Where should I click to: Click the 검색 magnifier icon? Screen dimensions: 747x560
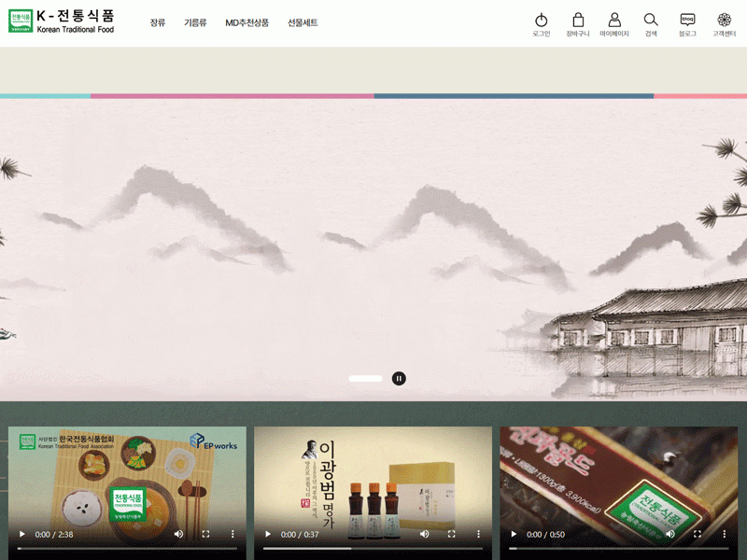(x=651, y=21)
